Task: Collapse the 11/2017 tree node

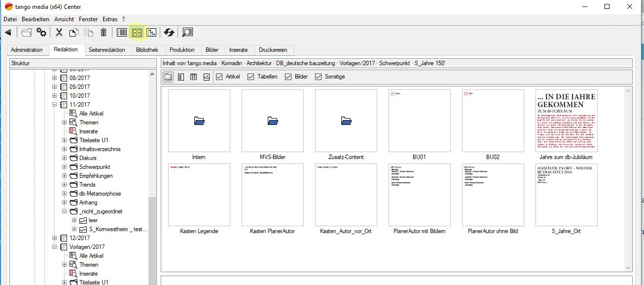Action: tap(55, 105)
